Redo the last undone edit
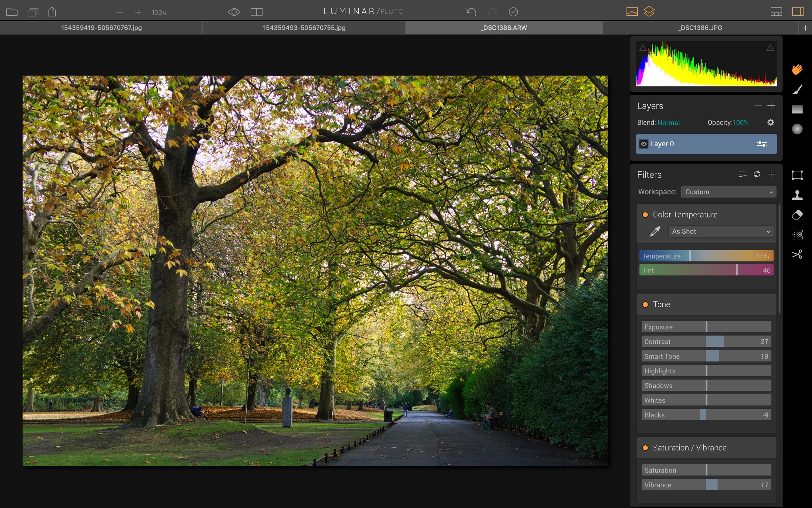This screenshot has height=508, width=812. (x=493, y=12)
